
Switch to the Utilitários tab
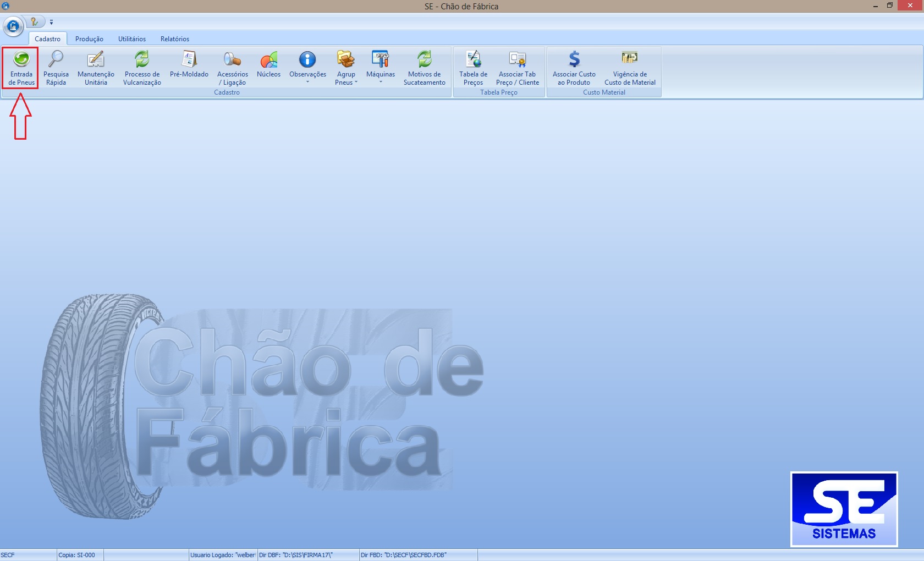pyautogui.click(x=132, y=39)
